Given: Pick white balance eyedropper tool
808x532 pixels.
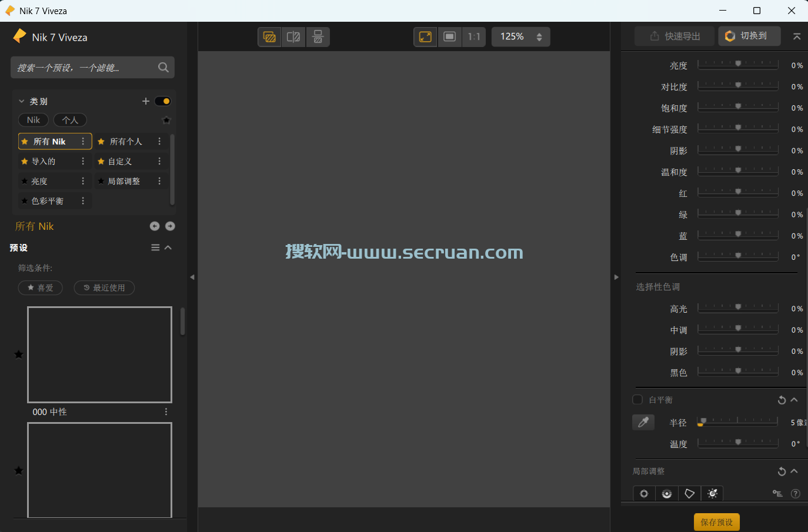Looking at the screenshot, I should coord(643,422).
